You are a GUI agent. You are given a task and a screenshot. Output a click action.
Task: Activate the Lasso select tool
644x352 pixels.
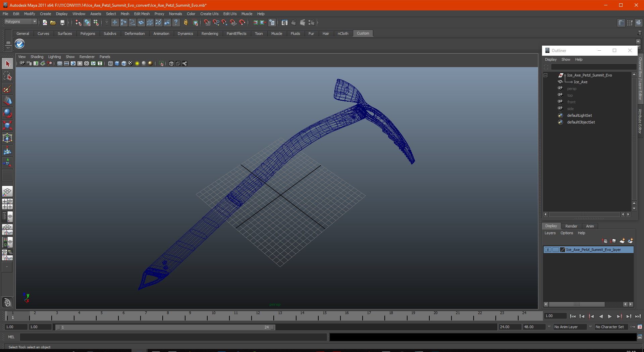coord(7,76)
